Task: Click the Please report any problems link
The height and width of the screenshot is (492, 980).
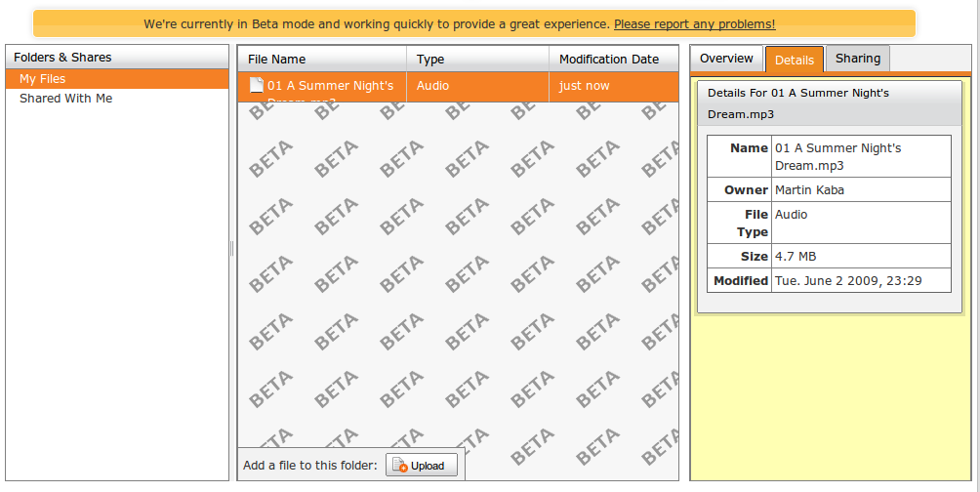Action: tap(694, 23)
